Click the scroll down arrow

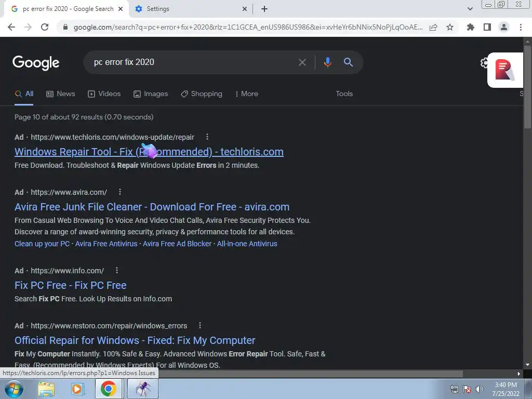coord(527,365)
